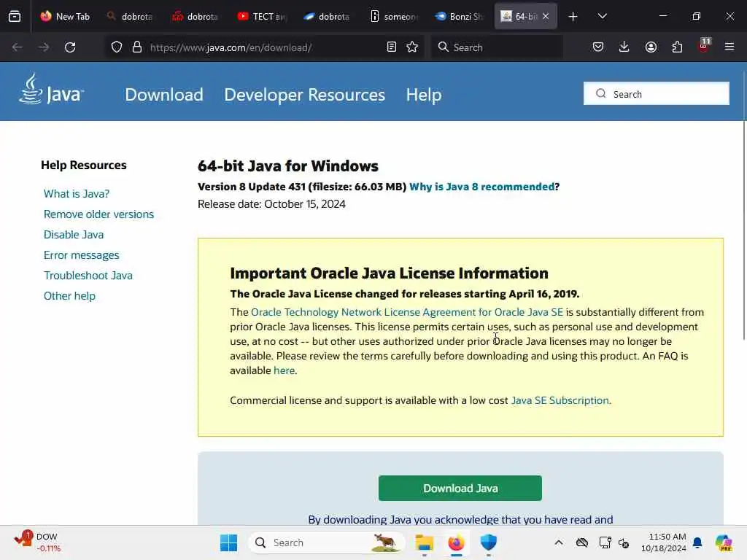Image resolution: width=747 pixels, height=560 pixels.
Task: Toggle Reader View icon in address bar
Action: pos(392,47)
